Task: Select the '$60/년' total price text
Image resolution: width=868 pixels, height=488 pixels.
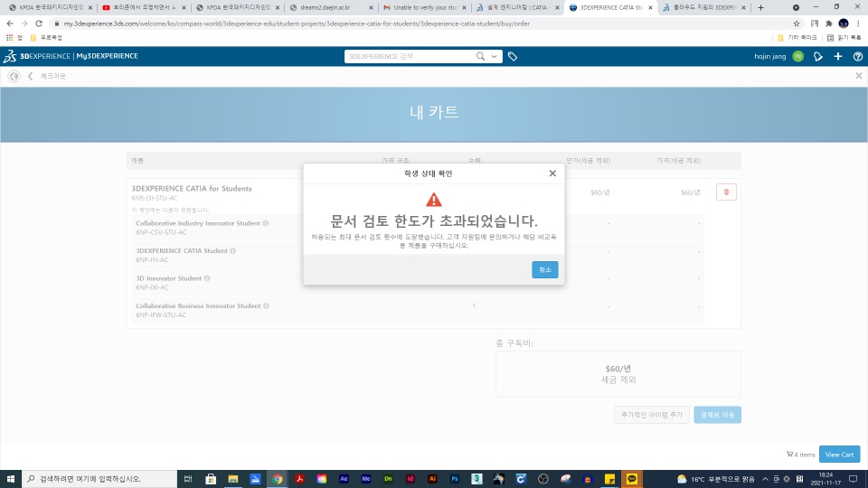Action: coord(618,369)
